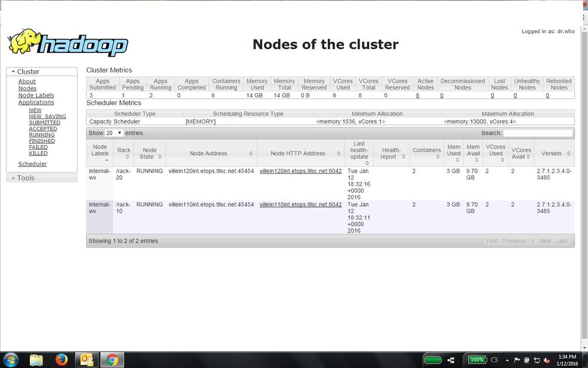Click the battery 100% indicator in tray
The image size is (588, 368).
pos(477,360)
